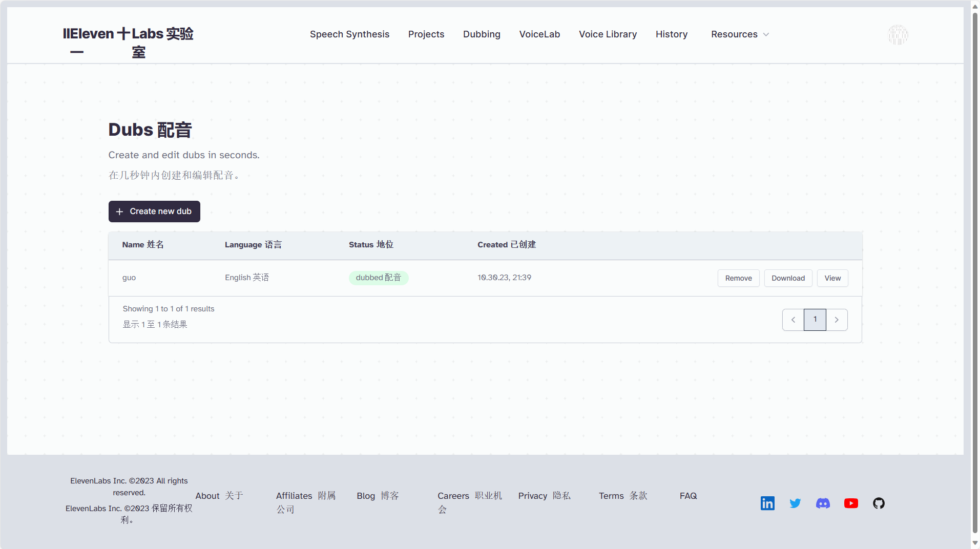This screenshot has height=549, width=980.
Task: Click the Created column header
Action: point(507,245)
